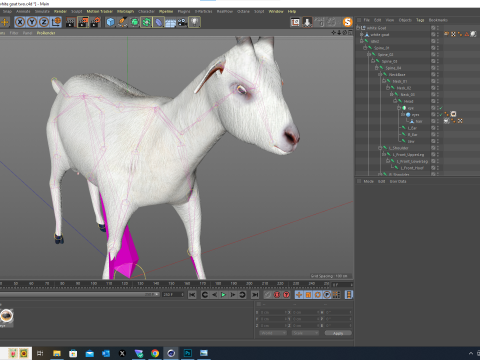Open the purple deformer objects icon
Screen dimensions: 480x360
(x=158, y=22)
